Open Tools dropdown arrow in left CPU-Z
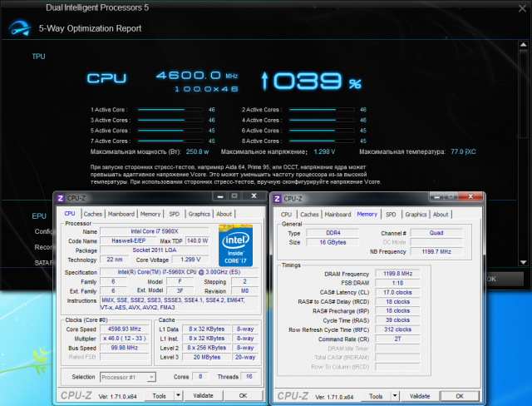532x406 pixels. 178,395
